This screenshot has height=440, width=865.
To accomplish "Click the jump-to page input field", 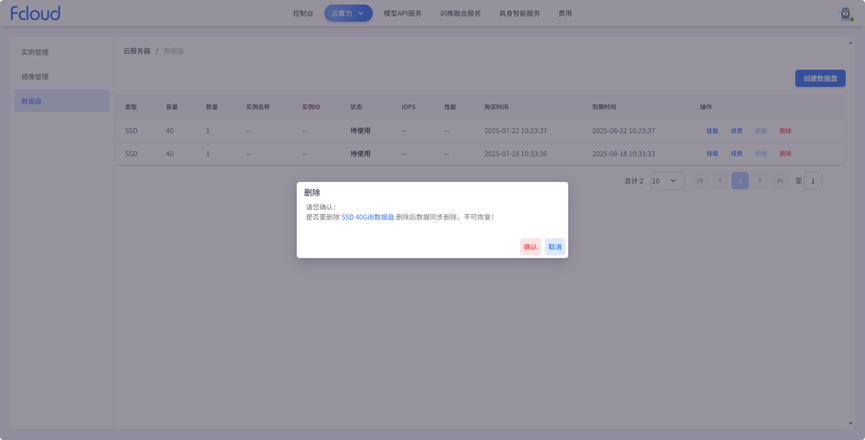I will [813, 180].
